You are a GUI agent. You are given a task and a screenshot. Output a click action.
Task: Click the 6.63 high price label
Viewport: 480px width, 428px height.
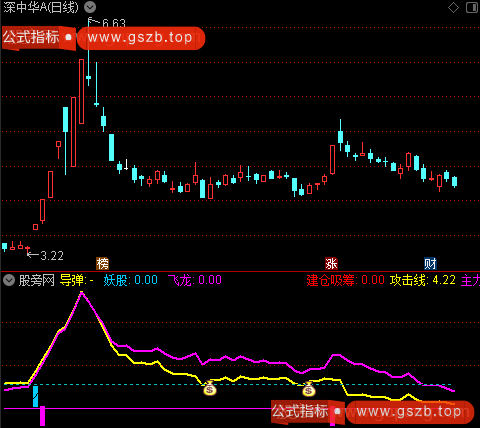114,23
